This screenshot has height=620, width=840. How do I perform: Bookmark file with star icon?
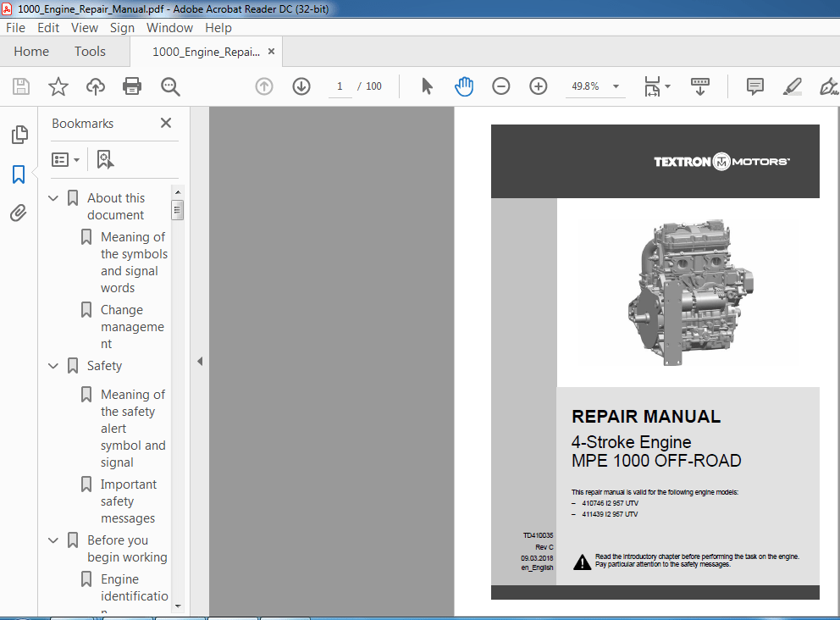[58, 86]
